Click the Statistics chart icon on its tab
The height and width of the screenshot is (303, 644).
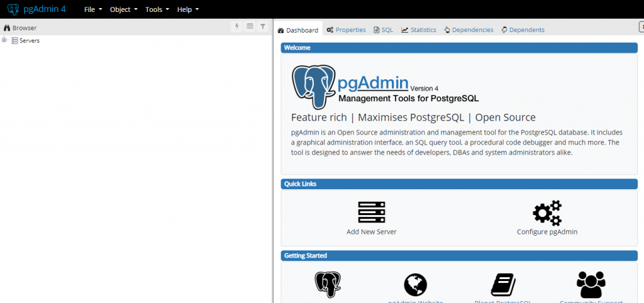tap(404, 30)
